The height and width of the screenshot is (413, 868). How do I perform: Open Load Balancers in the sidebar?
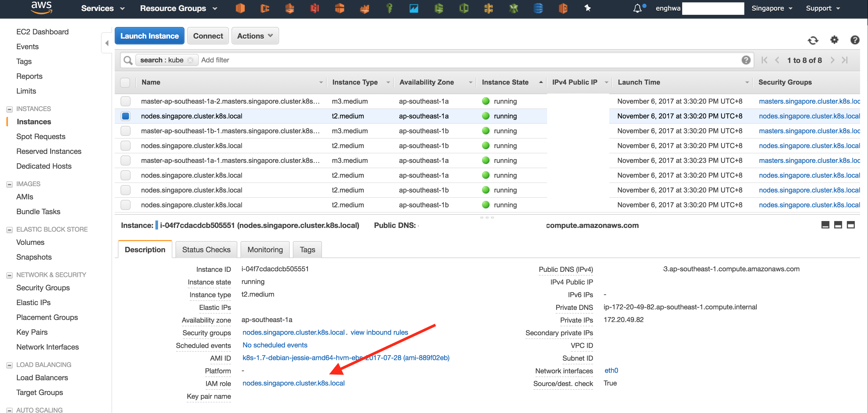tap(42, 378)
